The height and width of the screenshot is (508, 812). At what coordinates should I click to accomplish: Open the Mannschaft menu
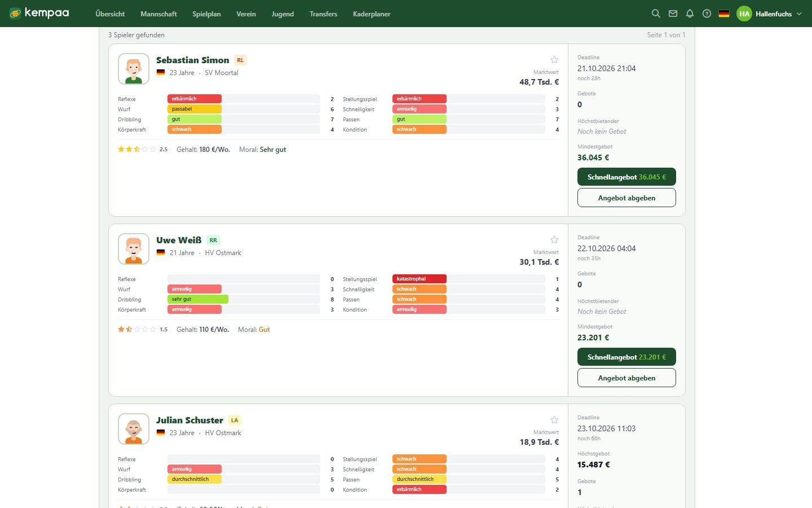158,14
